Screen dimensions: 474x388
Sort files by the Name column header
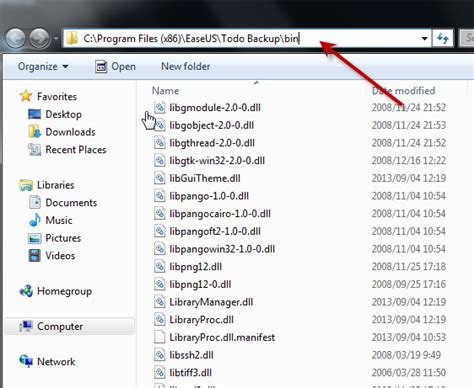click(165, 91)
